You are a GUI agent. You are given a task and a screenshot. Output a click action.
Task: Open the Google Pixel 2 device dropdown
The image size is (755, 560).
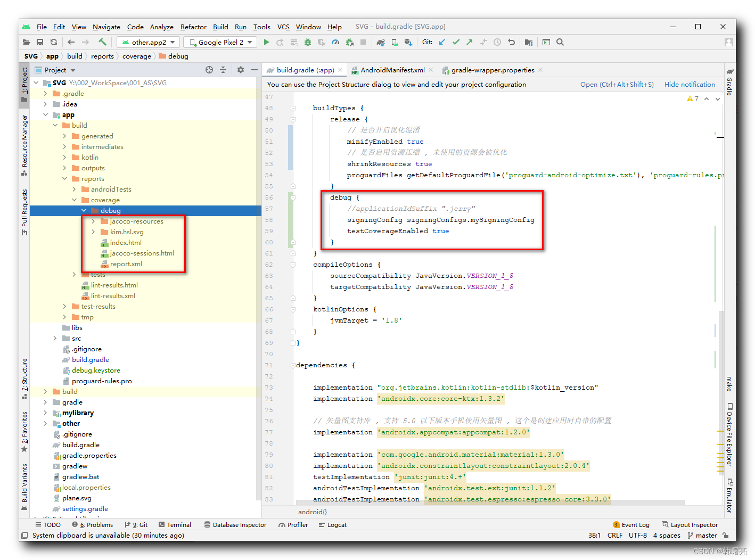(220, 42)
